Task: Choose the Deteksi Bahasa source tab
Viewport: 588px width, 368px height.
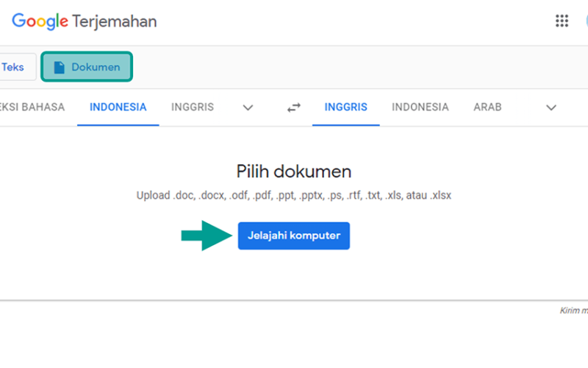Action: (x=32, y=107)
